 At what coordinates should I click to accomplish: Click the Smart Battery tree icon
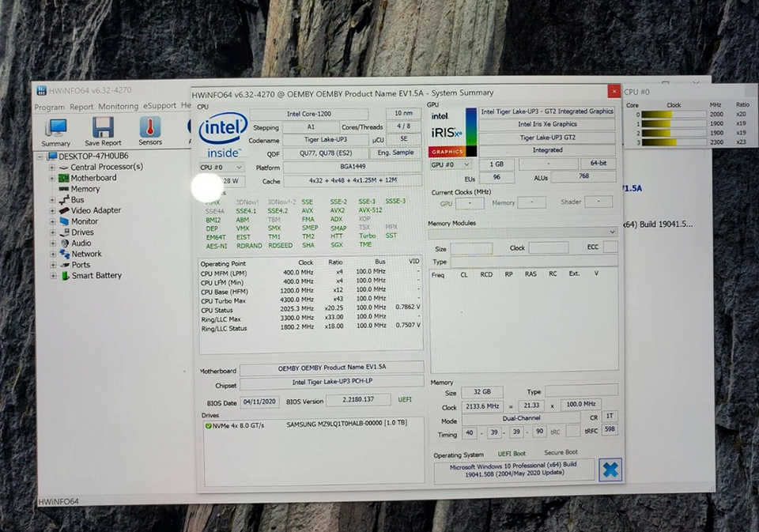tap(65, 275)
